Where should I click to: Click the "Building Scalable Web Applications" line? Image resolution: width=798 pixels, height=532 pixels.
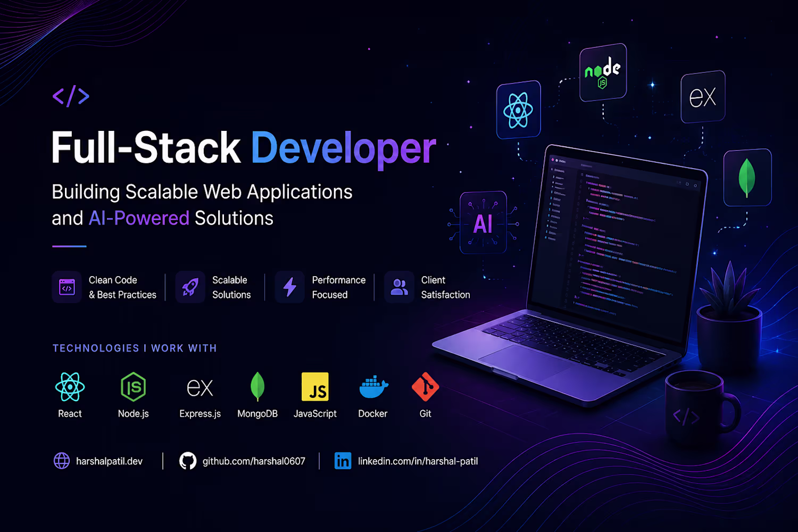click(202, 192)
